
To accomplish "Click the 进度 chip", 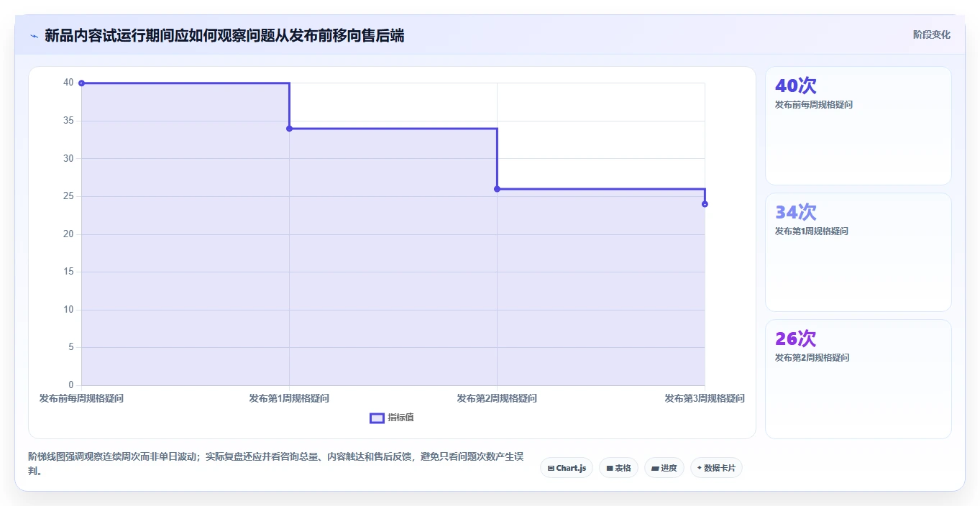I will tap(664, 468).
